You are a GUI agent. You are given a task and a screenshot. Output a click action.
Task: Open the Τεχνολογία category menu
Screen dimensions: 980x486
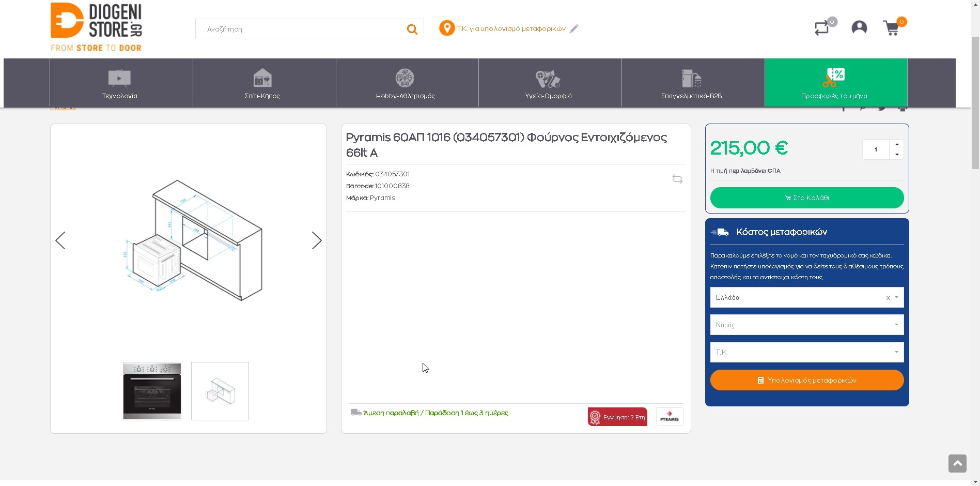point(121,83)
